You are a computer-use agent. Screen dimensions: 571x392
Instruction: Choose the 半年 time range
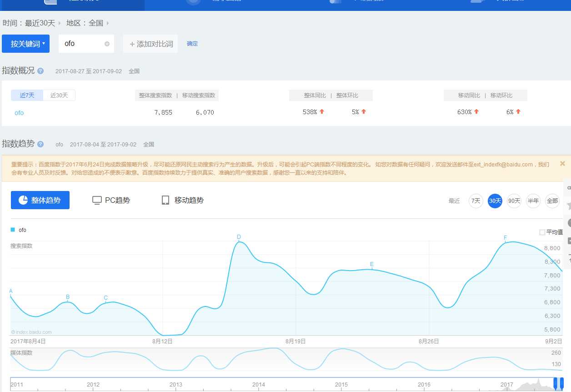(533, 201)
